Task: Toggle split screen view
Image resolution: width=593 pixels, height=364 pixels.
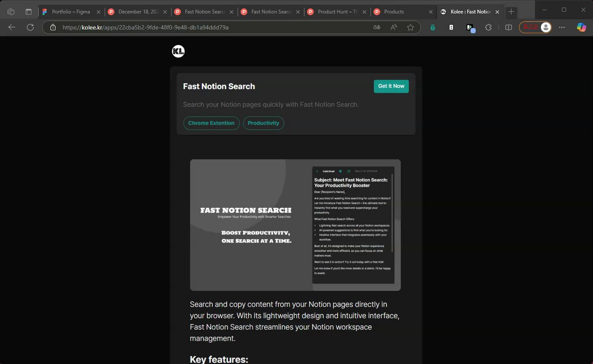Action: [508, 27]
